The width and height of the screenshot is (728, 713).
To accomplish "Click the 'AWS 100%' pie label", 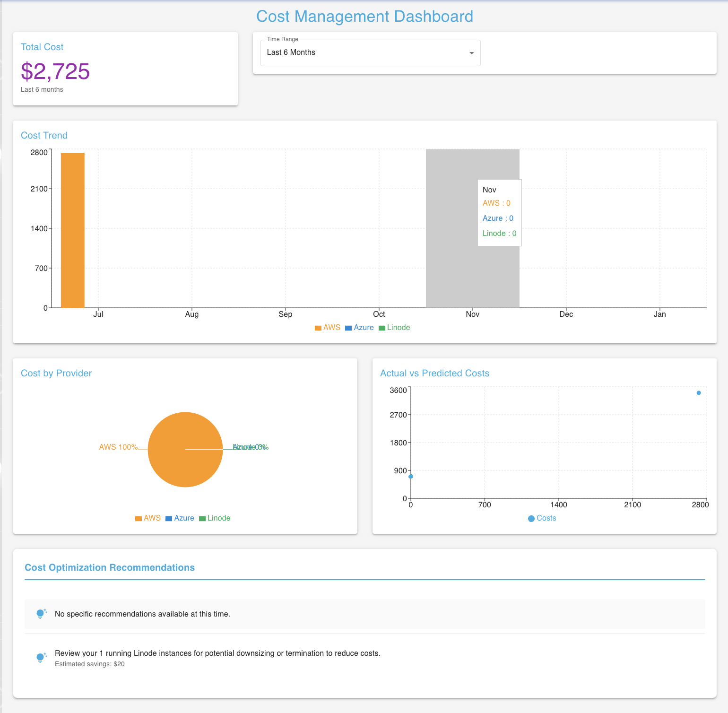I will point(118,447).
